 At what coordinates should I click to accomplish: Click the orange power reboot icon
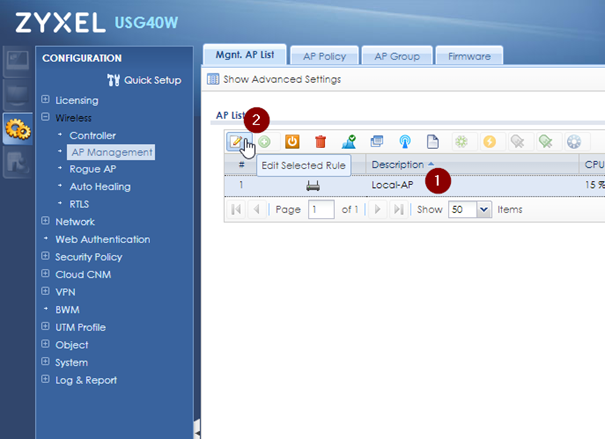292,142
